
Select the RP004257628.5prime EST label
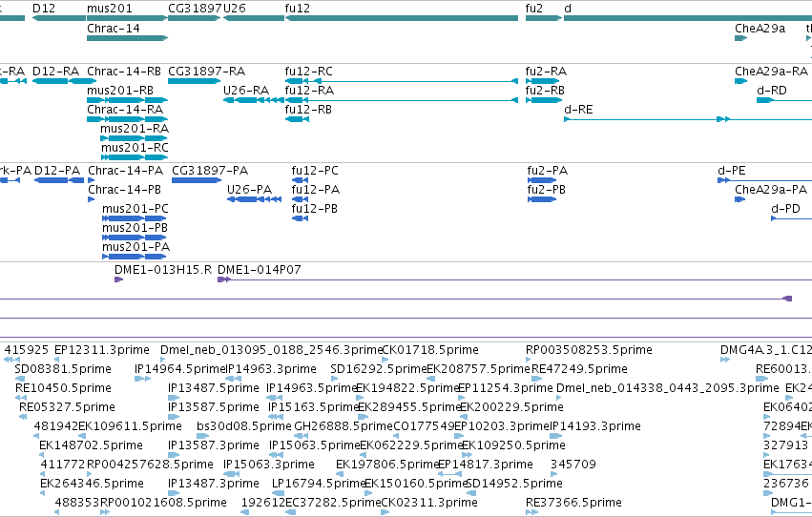(150, 465)
